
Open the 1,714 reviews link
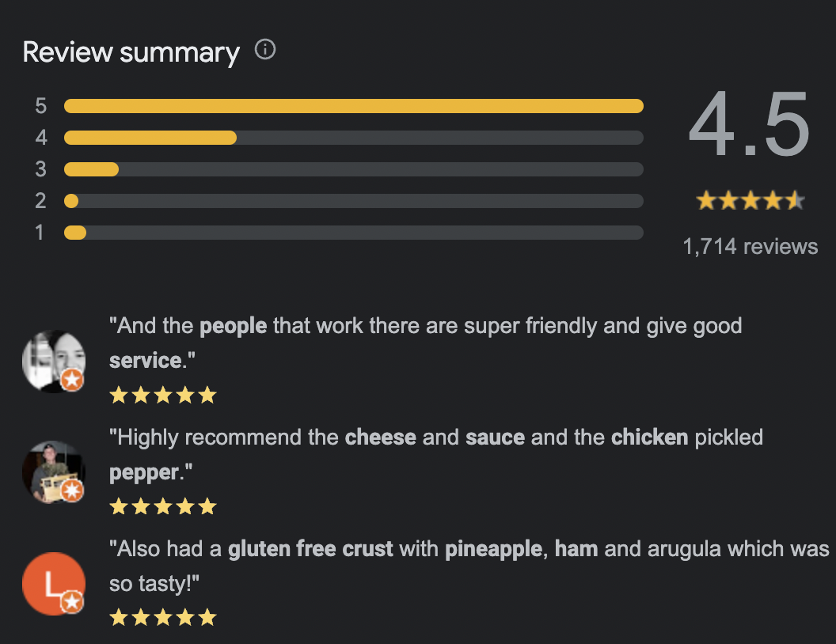tap(750, 246)
